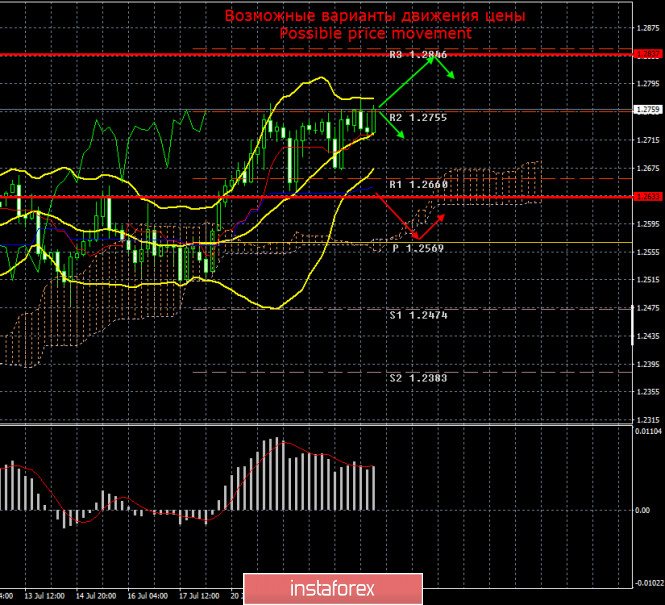Click the Russian title 'Возможные варианты движения цены'

375,16
